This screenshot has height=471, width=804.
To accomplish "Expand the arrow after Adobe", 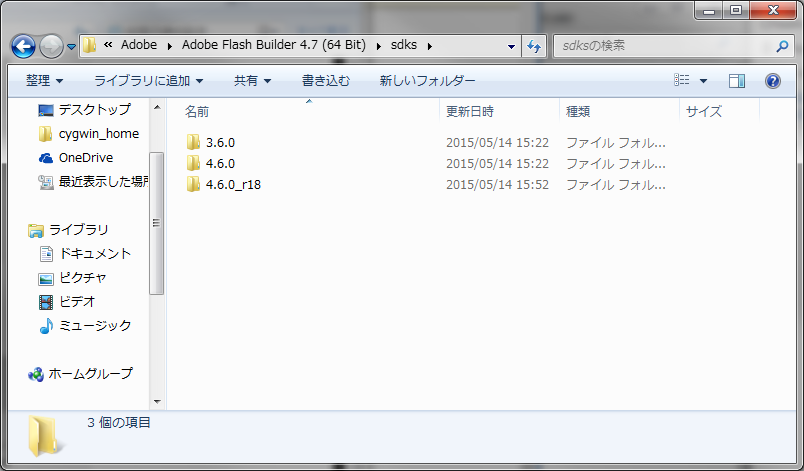I will click(x=169, y=46).
